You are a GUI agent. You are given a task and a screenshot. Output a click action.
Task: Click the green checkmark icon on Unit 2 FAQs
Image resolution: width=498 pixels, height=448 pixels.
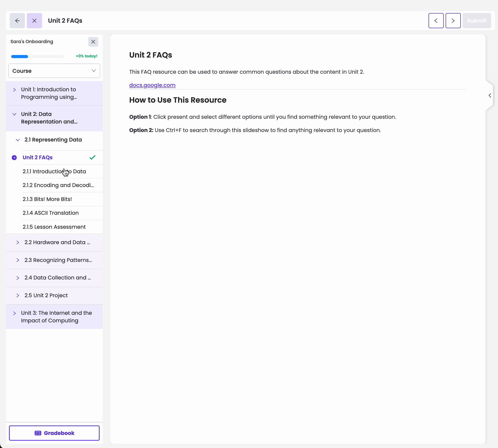click(x=92, y=157)
